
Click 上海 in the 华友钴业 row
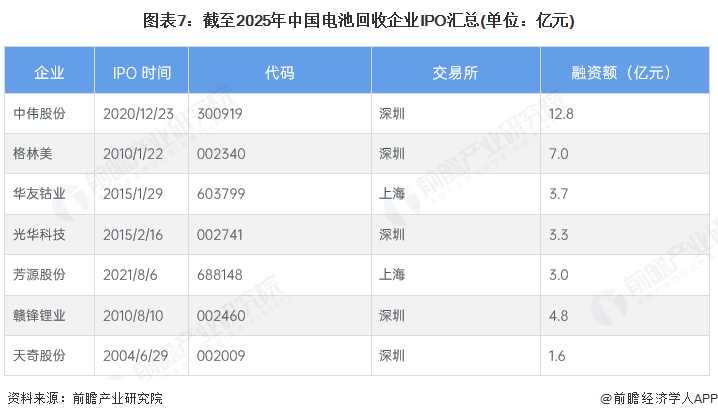(x=392, y=194)
